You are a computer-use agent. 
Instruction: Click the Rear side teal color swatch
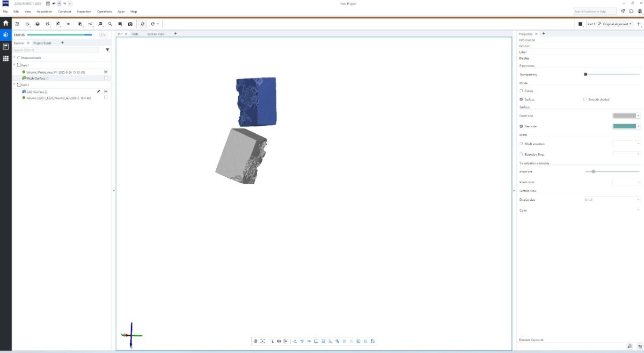point(624,126)
